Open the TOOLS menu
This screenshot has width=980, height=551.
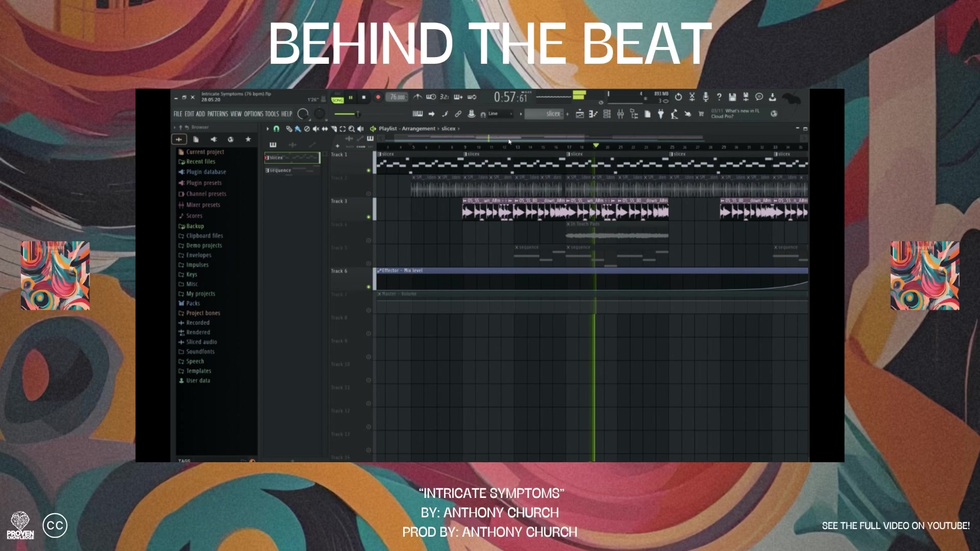tap(272, 114)
